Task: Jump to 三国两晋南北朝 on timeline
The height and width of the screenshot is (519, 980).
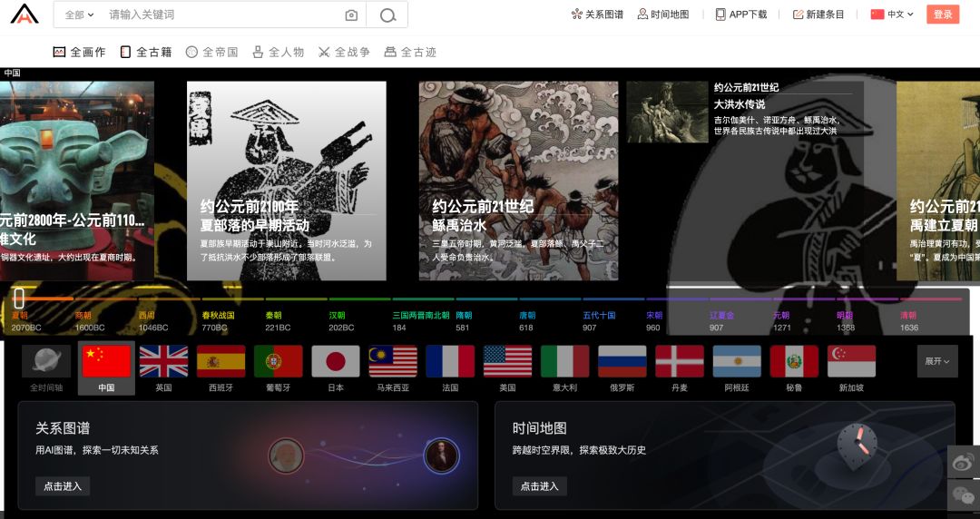Action: pos(421,321)
